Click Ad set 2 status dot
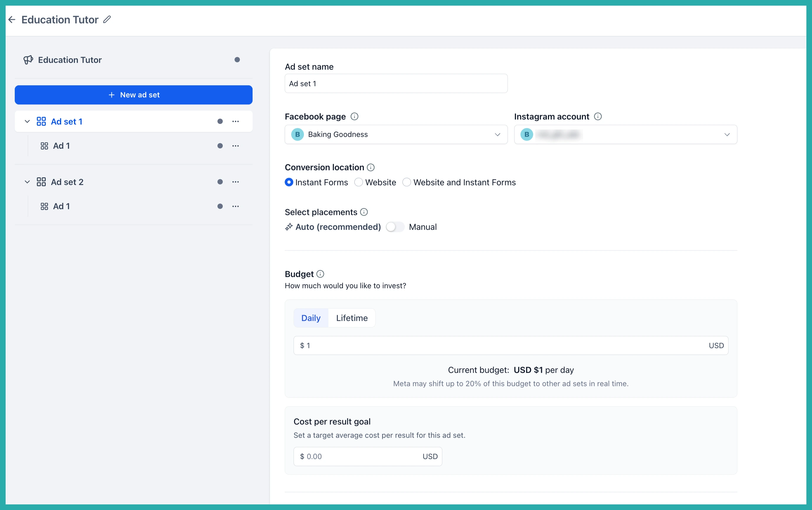Viewport: 812px width, 510px height. [x=220, y=182]
